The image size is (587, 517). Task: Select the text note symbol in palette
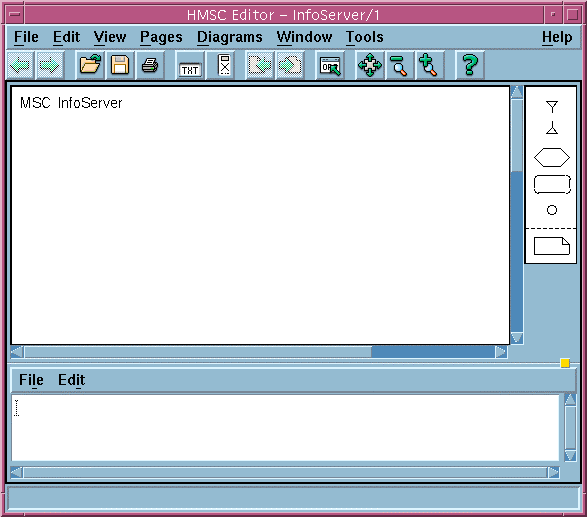pos(551,246)
